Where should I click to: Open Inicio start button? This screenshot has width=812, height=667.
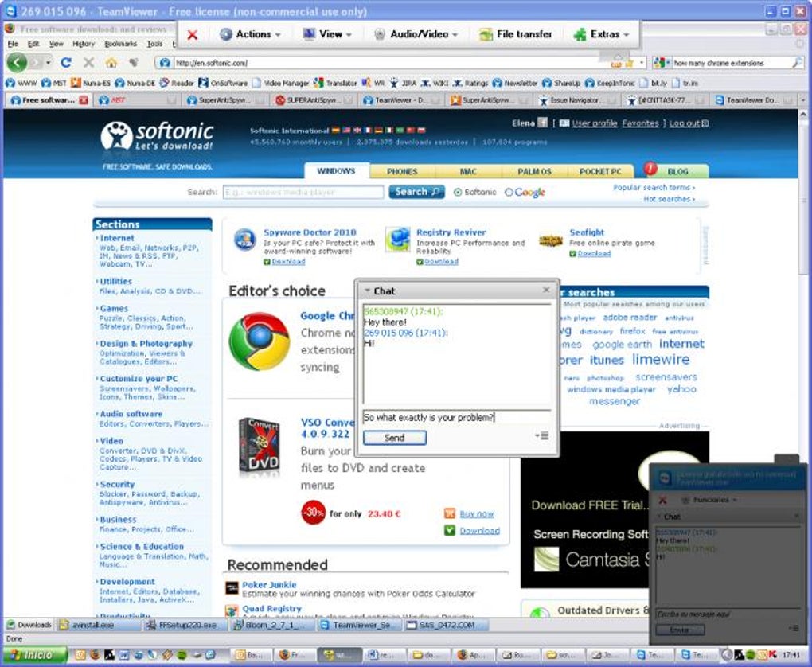click(x=35, y=655)
